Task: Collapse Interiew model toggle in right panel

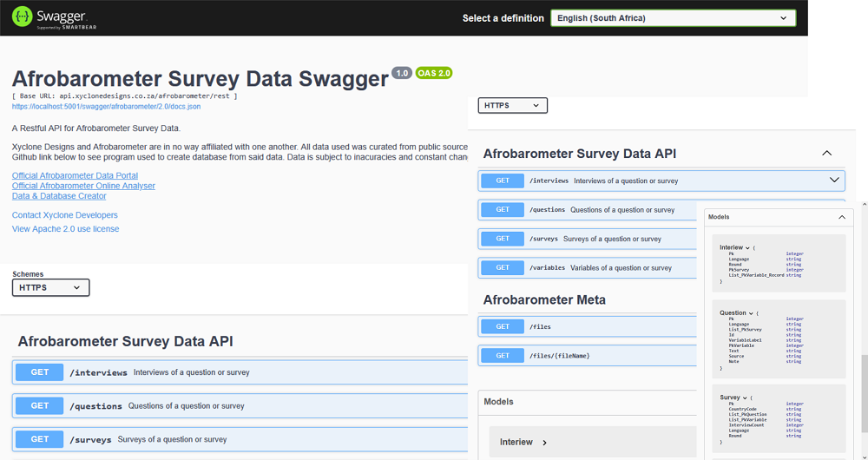Action: click(x=747, y=248)
